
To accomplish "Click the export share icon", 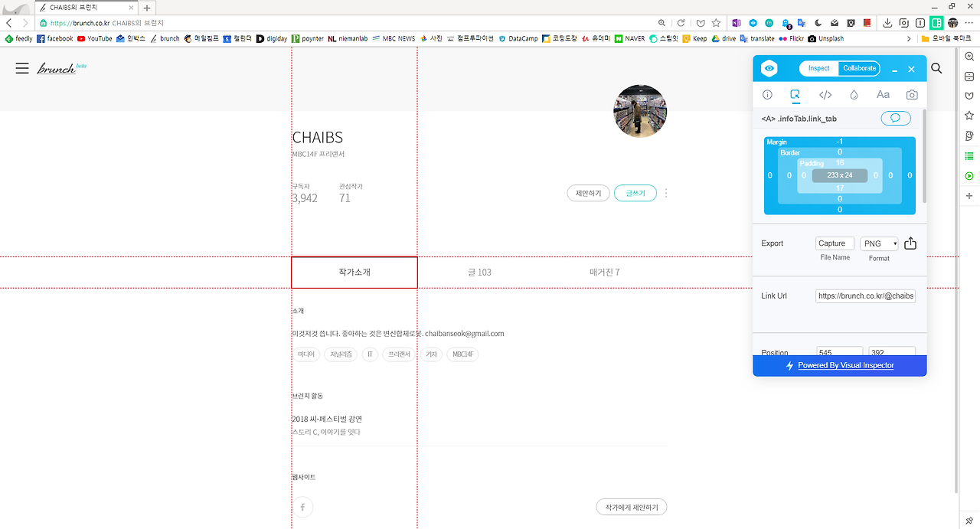I will tap(910, 243).
